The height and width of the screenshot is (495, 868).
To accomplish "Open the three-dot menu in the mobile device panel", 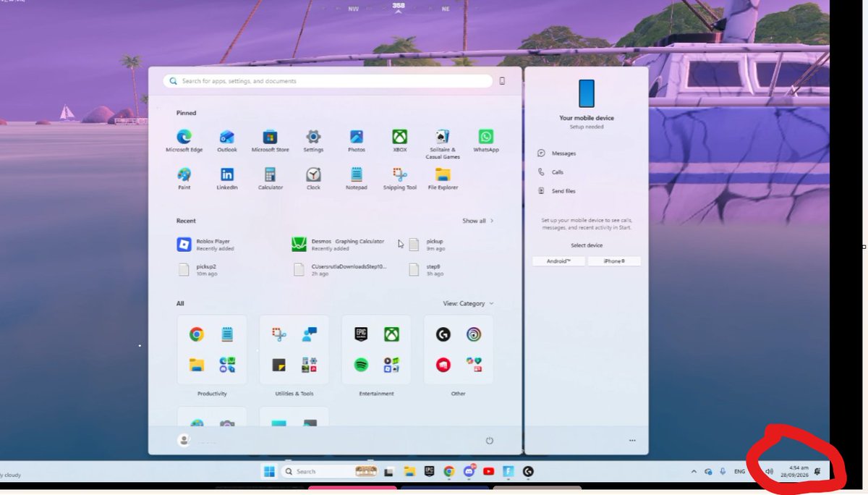I will click(x=632, y=441).
